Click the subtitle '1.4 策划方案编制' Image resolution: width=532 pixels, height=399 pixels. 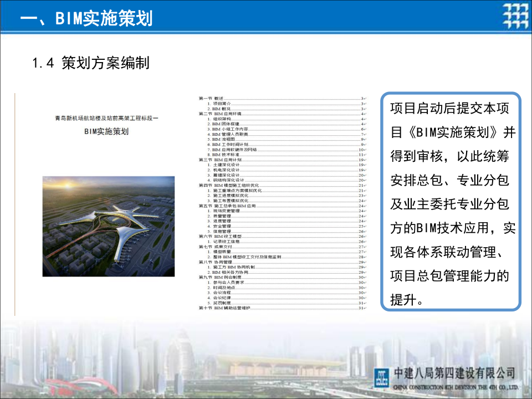click(x=90, y=63)
